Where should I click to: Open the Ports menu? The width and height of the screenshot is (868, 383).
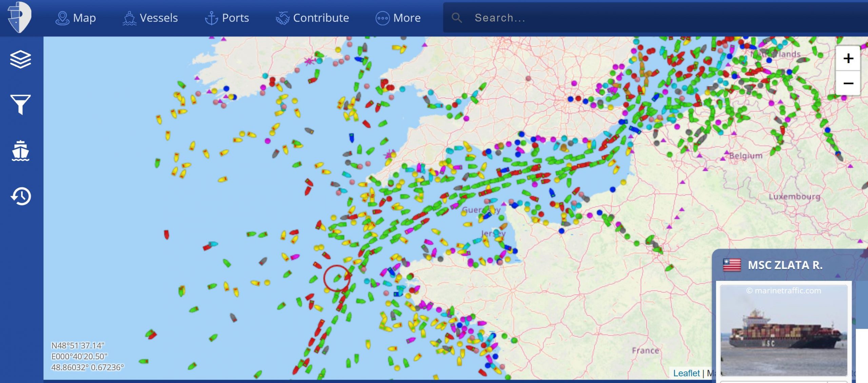pyautogui.click(x=227, y=18)
